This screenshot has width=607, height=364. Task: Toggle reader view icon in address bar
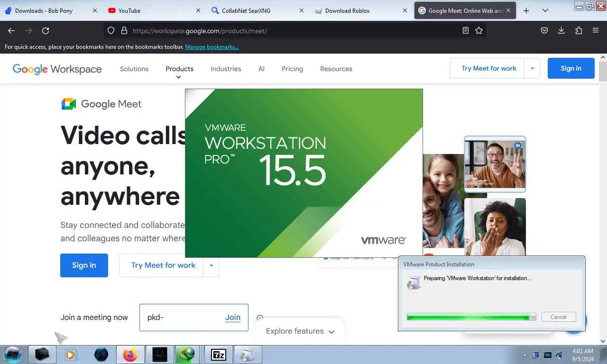pos(466,30)
